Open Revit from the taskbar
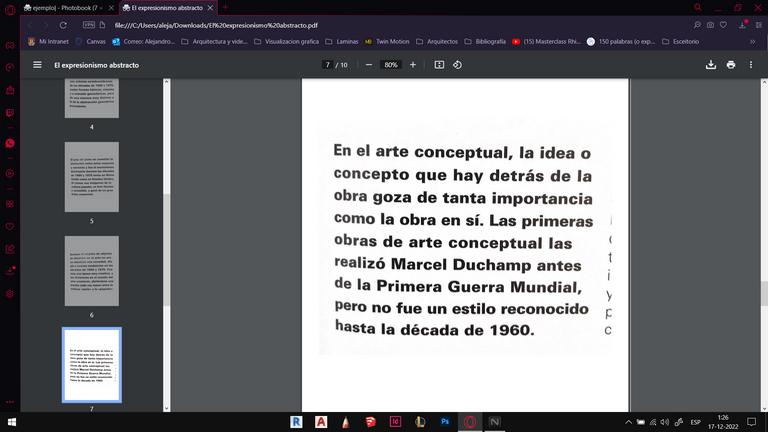 click(x=296, y=422)
